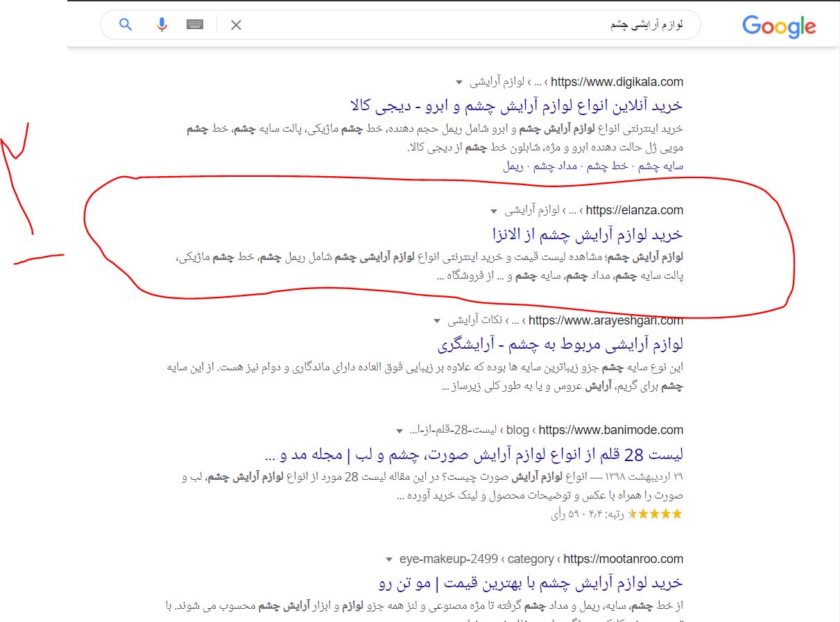Click the Elanza snippet starting with لوازم آرایش چشم؛ مشاهده
Viewport: 840px width, 622px height.
coord(430,266)
